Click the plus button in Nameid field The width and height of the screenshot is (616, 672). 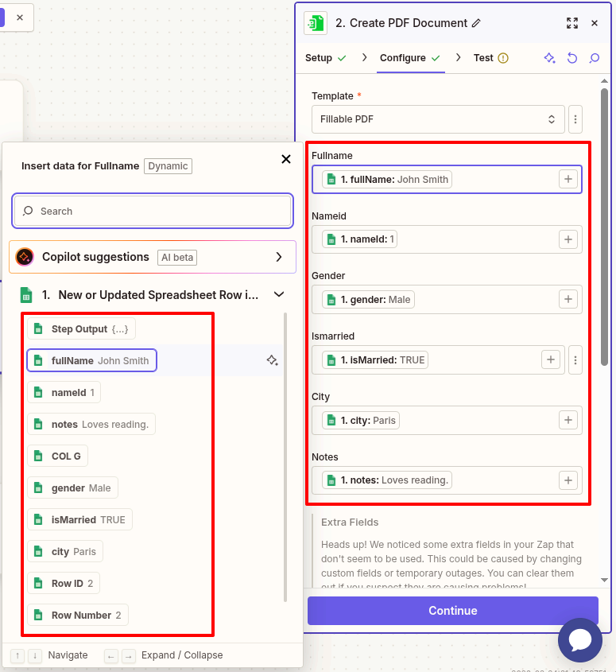(x=568, y=239)
